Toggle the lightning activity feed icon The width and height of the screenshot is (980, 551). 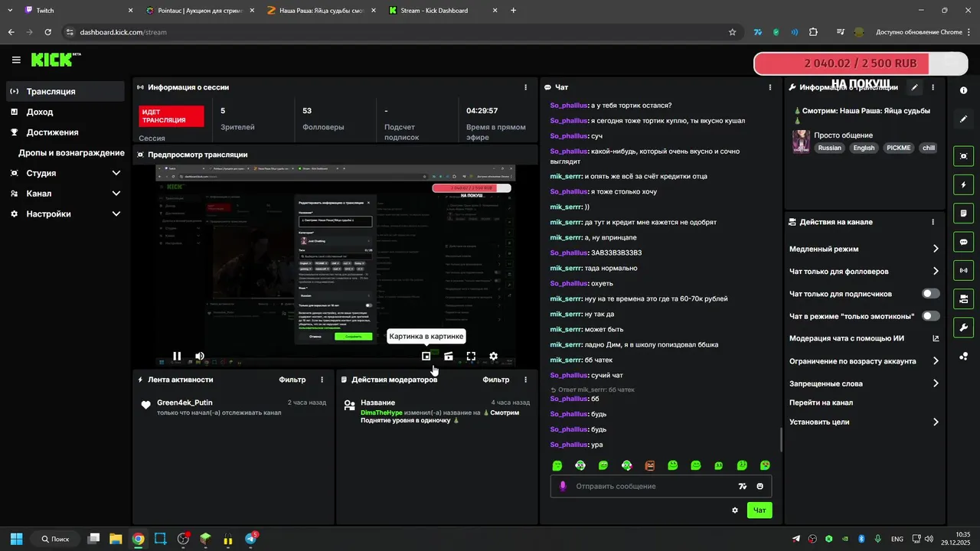tap(963, 185)
